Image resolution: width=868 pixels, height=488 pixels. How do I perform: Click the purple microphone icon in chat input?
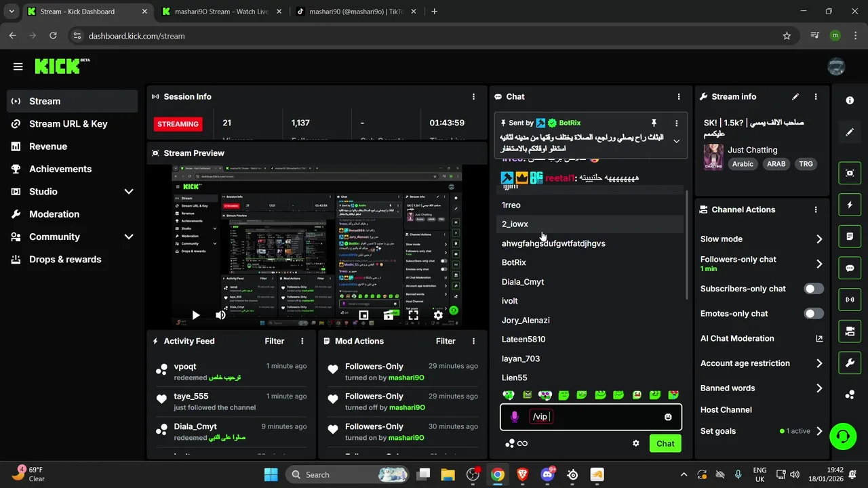click(515, 417)
